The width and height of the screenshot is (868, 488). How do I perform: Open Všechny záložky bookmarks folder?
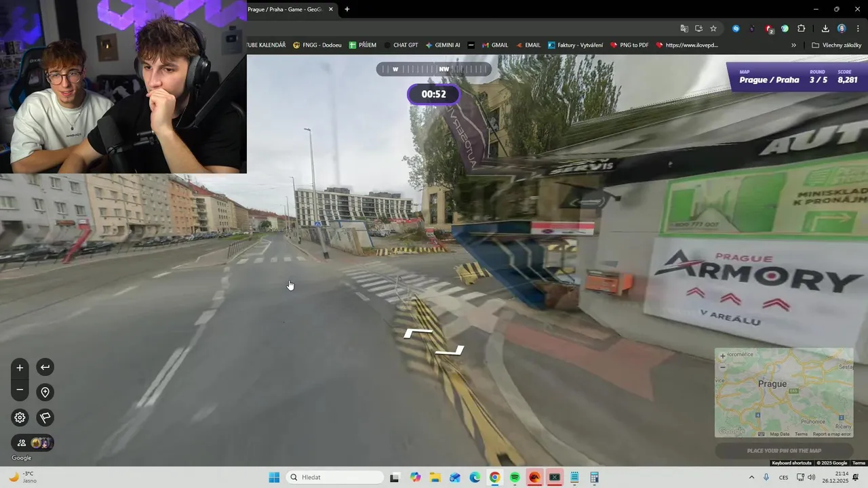coord(836,45)
